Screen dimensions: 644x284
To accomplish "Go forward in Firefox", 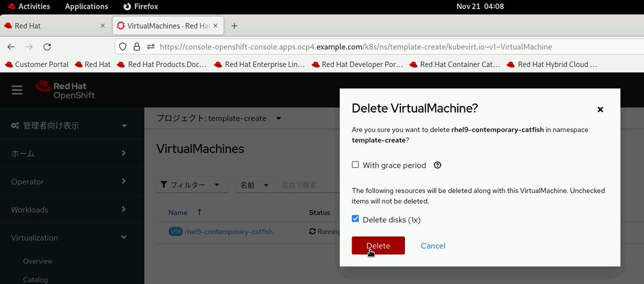I will (x=29, y=47).
